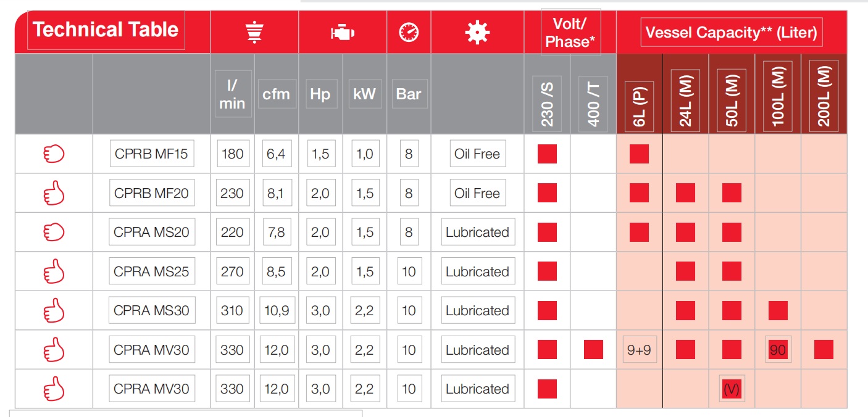This screenshot has height=417, width=868.
Task: Click the Volt/Phase* column header
Action: 570,32
